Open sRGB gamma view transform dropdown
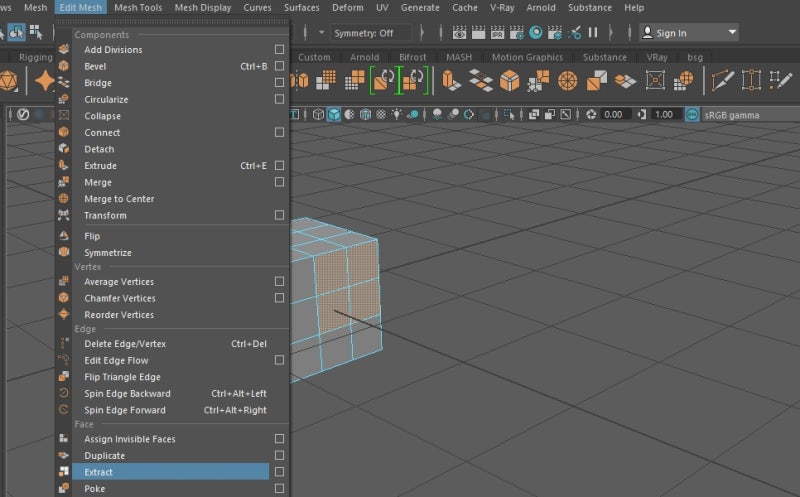Screen dimensions: 800x497 click(x=750, y=115)
